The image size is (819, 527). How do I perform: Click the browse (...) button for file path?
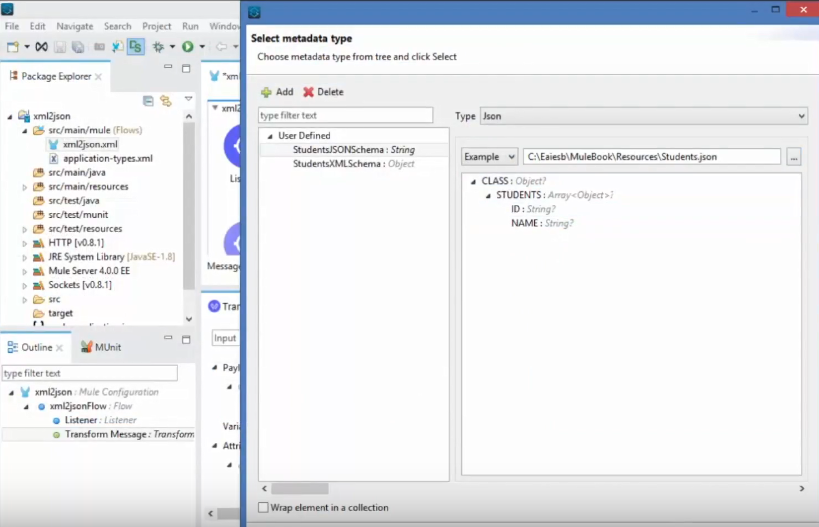[794, 157]
